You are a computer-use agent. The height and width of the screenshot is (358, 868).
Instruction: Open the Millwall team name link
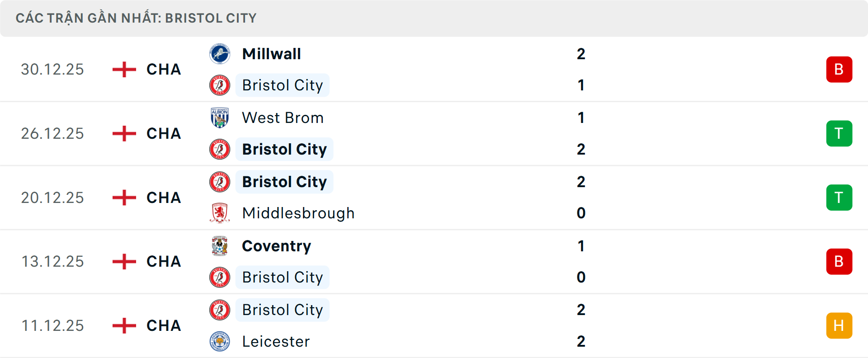pyautogui.click(x=271, y=53)
